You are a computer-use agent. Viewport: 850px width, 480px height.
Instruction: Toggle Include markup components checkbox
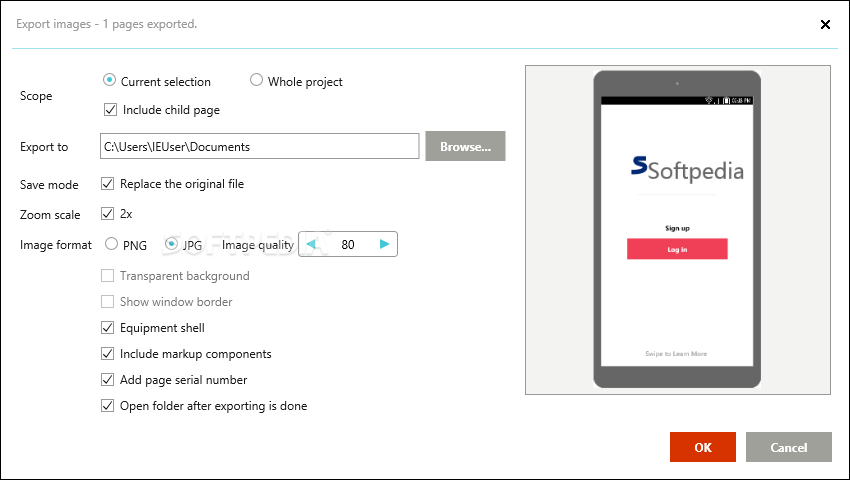(x=107, y=354)
